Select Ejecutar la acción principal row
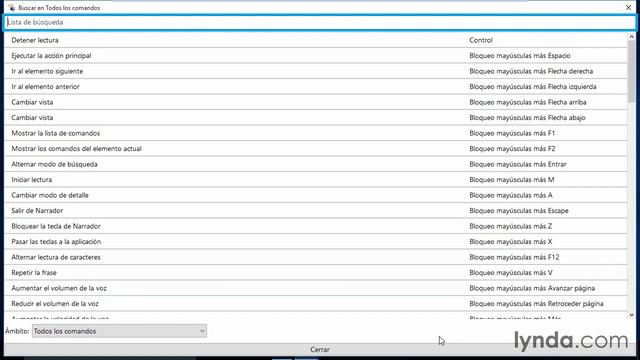The image size is (640, 360). point(316,56)
